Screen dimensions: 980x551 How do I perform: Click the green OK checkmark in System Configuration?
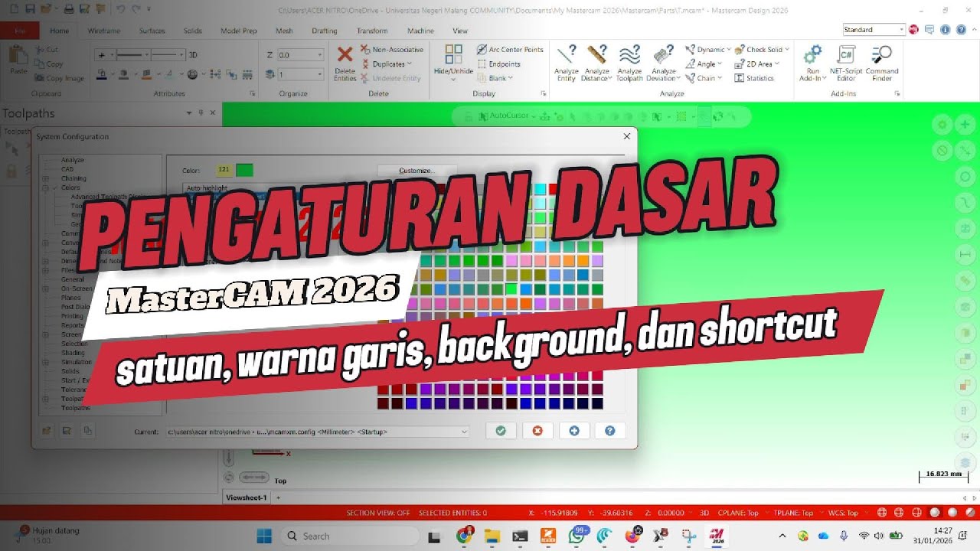pos(501,431)
